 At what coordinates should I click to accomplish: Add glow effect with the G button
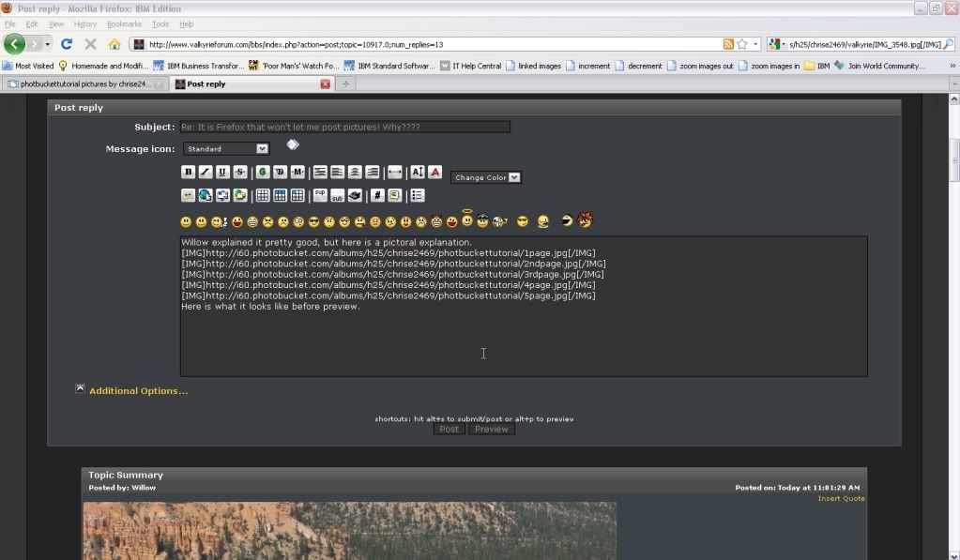(263, 173)
